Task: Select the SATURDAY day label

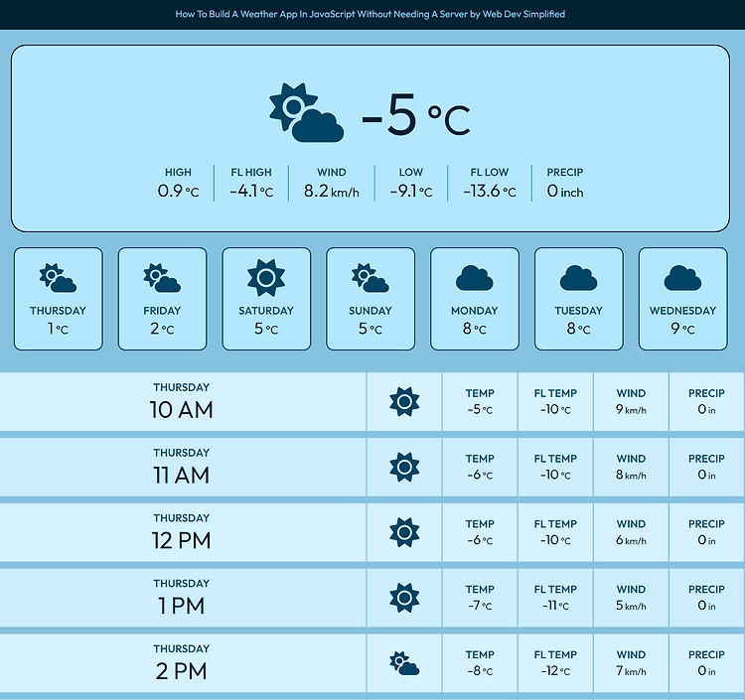Action: click(266, 311)
